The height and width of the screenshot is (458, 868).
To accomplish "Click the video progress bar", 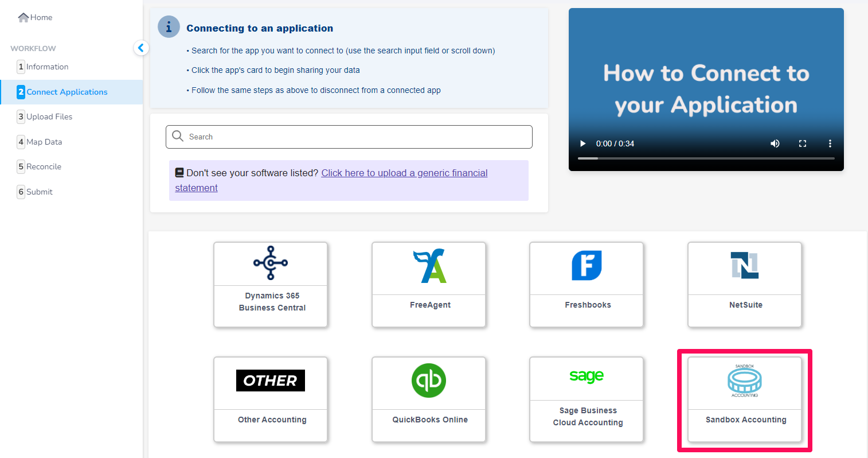I will click(706, 158).
